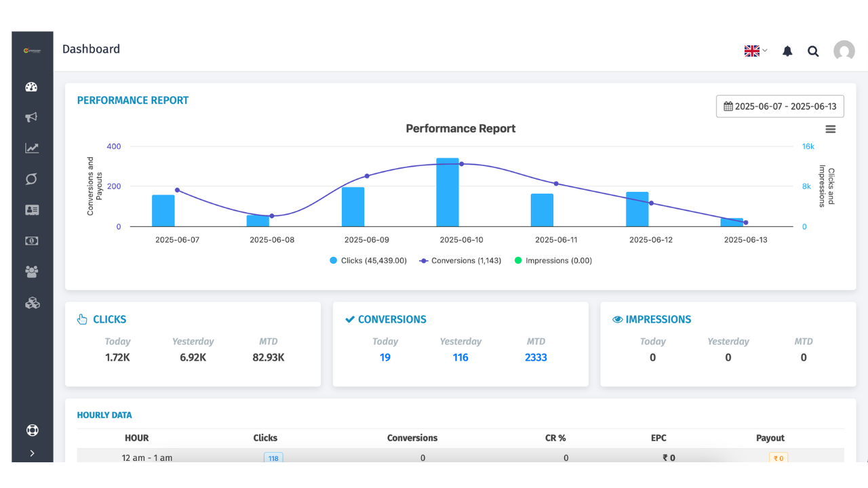Open the line chart reports icon
This screenshot has height=488, width=868.
pos(32,148)
